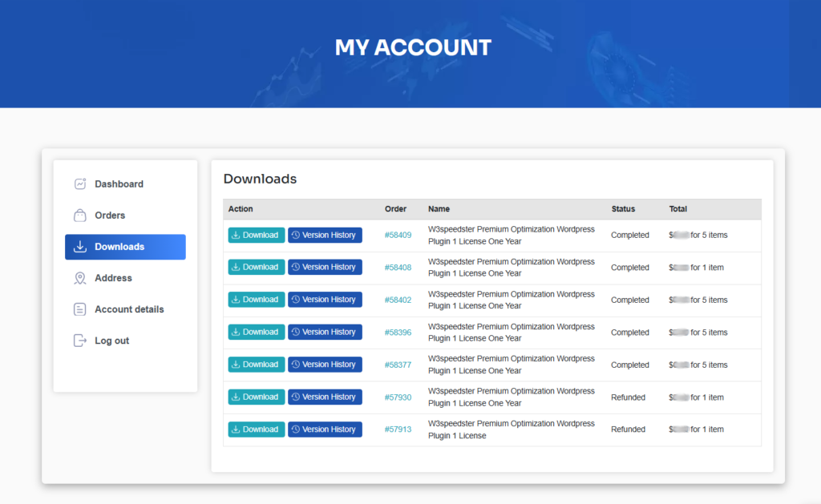Select Log out from the sidebar
The image size is (821, 504).
pos(112,340)
